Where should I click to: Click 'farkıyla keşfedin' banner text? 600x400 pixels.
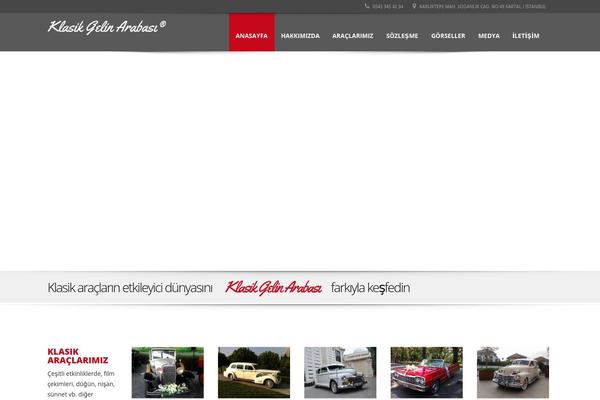[x=370, y=288]
